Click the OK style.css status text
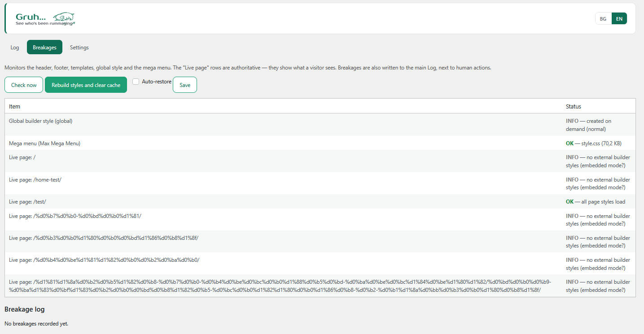The image size is (644, 334). [593, 143]
